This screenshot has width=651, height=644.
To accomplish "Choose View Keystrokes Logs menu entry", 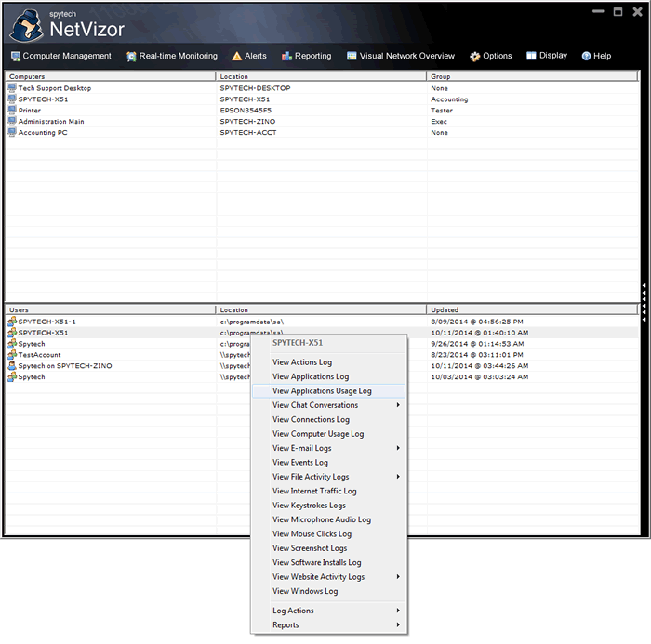I will click(x=309, y=506).
